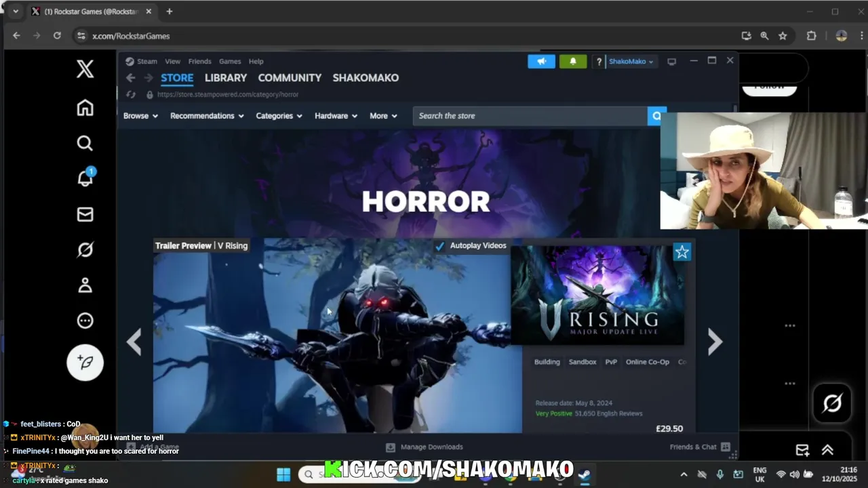Viewport: 868px width, 488px height.
Task: Open the Help menu in Steam
Action: pos(256,61)
